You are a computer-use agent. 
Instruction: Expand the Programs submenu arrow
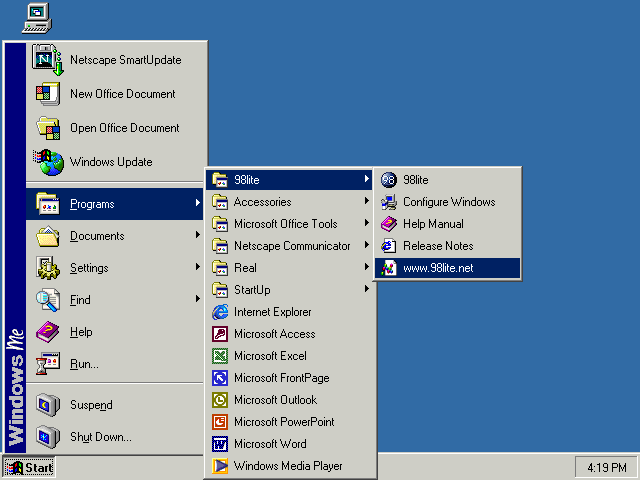[x=198, y=202]
